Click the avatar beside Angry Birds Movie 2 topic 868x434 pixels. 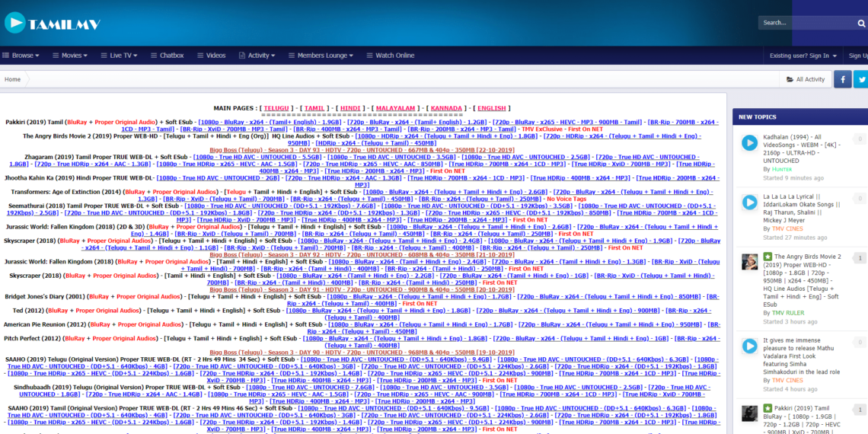(x=749, y=262)
